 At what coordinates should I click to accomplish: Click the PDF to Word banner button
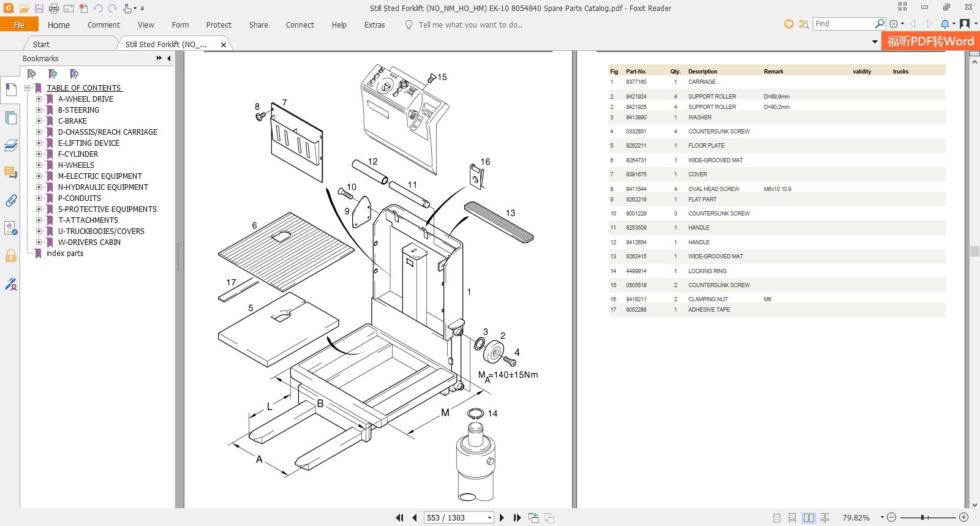930,42
